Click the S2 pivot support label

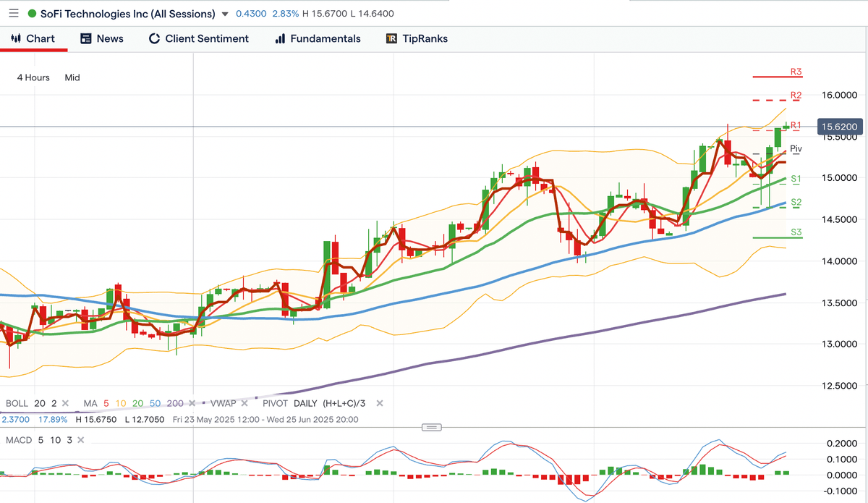click(796, 202)
